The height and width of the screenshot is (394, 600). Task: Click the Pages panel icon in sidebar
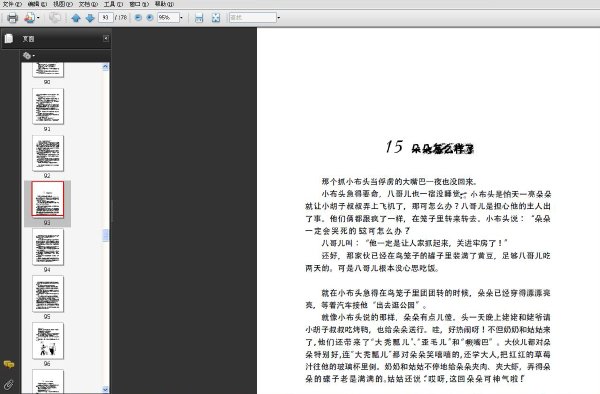9,38
